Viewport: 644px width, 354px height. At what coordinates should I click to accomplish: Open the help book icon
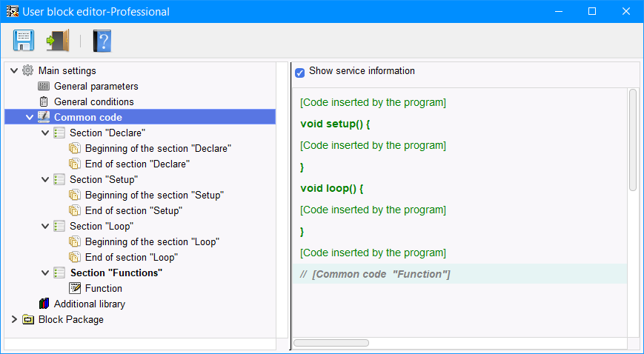tap(102, 40)
